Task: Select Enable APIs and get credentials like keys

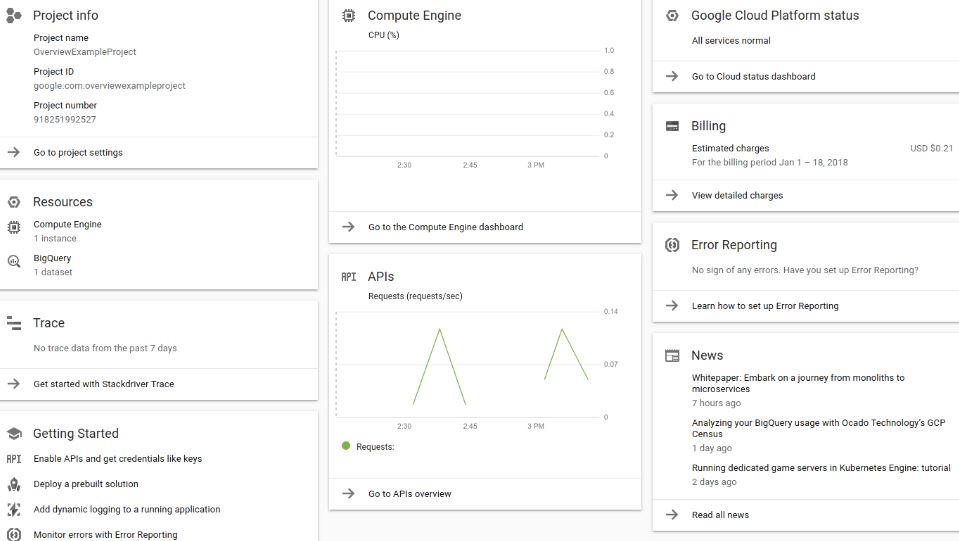Action: tap(117, 458)
